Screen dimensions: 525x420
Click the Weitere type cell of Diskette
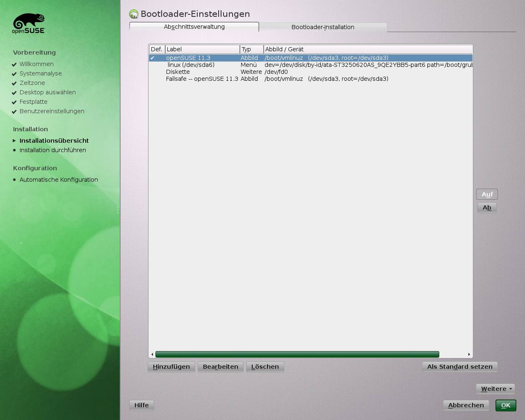[x=251, y=72]
